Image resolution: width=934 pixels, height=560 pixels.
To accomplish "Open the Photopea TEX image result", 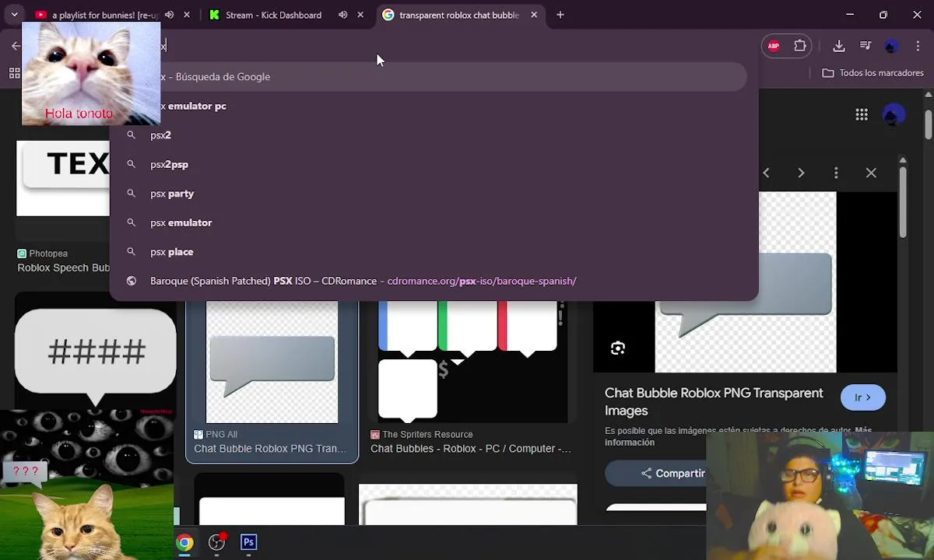I will point(63,178).
